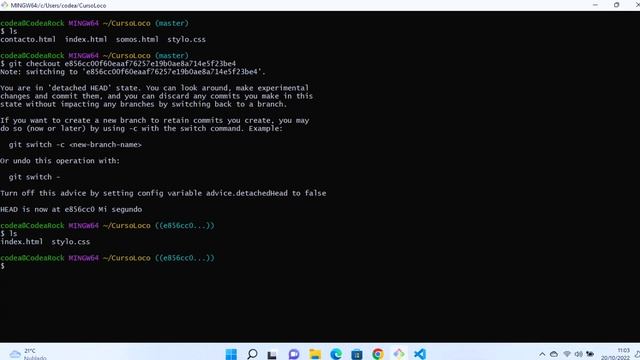Open the weather widget showing 21°C
Image resolution: width=640 pixels, height=360 pixels.
[x=28, y=354]
